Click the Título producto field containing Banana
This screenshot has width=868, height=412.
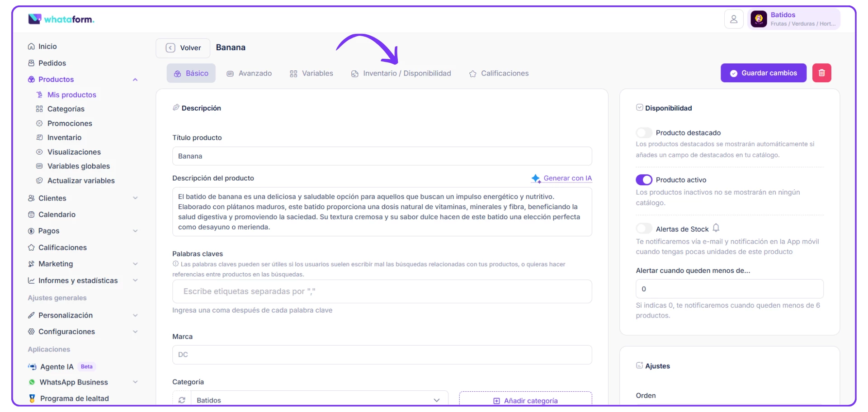coord(382,156)
